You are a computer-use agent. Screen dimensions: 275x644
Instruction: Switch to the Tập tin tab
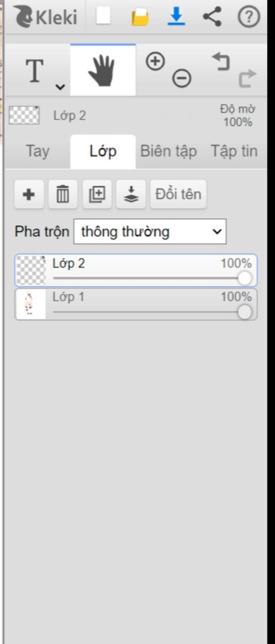click(234, 151)
